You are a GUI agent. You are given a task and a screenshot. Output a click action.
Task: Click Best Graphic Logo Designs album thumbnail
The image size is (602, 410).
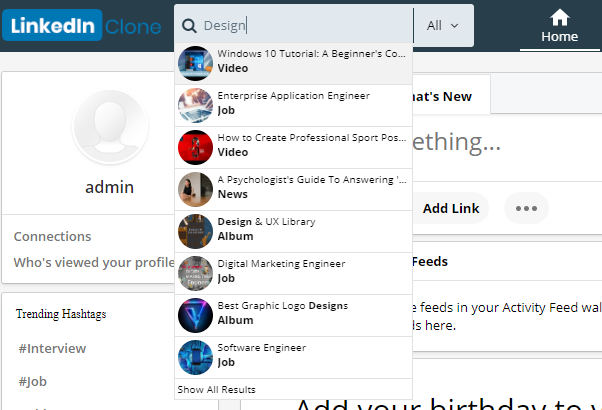click(x=195, y=315)
